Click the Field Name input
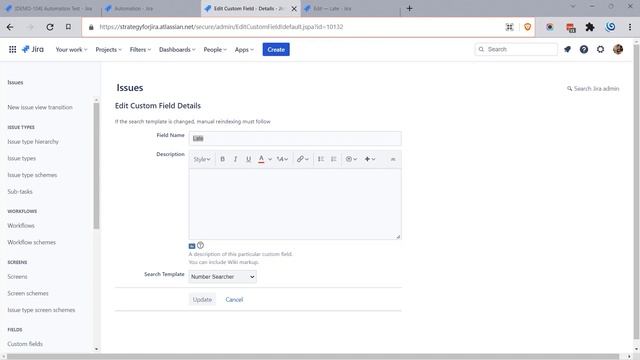The width and height of the screenshot is (640, 360). tap(295, 138)
